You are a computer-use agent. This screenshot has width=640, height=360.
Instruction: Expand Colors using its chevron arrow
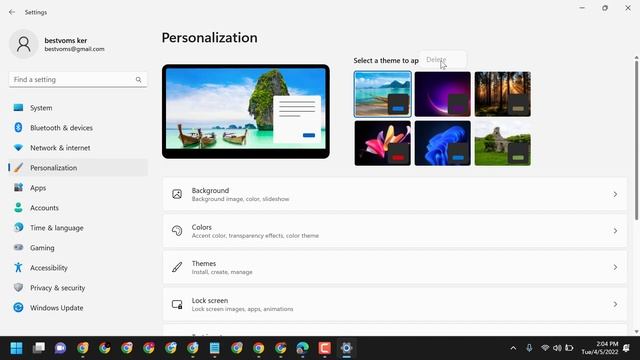pyautogui.click(x=615, y=231)
